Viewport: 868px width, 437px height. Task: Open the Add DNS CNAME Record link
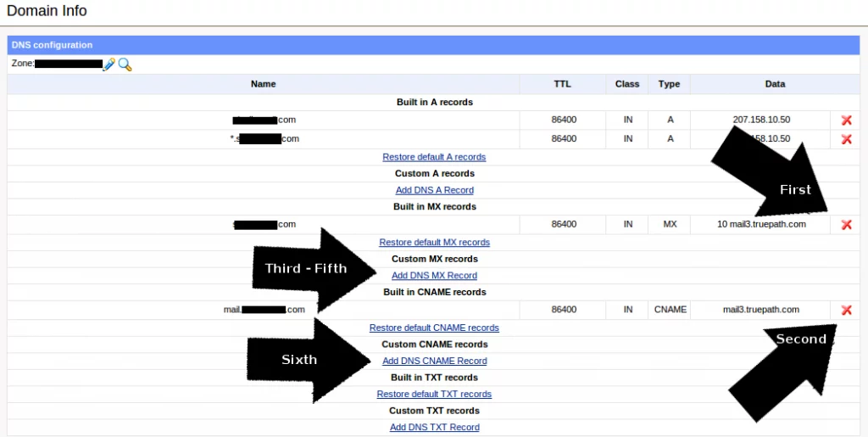pyautogui.click(x=434, y=361)
